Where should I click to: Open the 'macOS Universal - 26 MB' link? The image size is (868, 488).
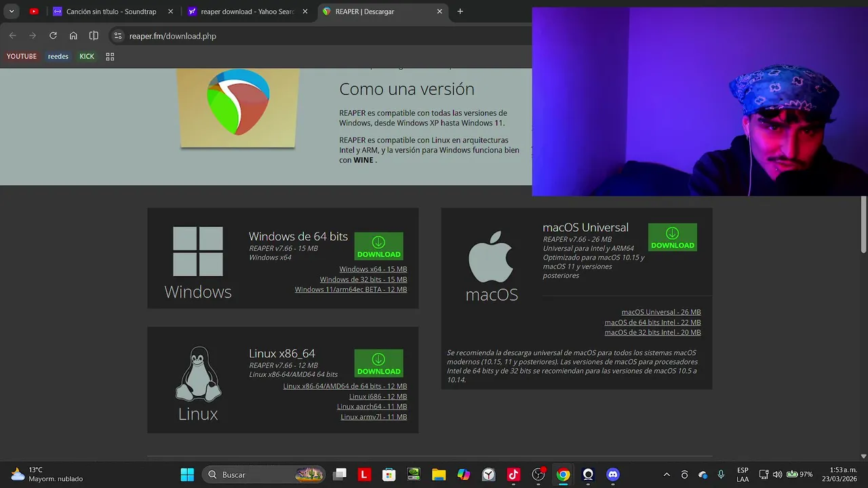pos(661,312)
